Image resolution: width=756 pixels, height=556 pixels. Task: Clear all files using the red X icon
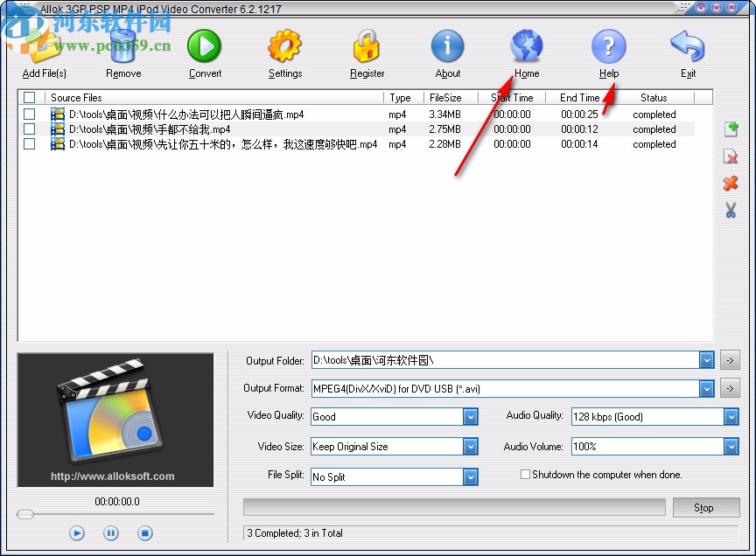(731, 184)
